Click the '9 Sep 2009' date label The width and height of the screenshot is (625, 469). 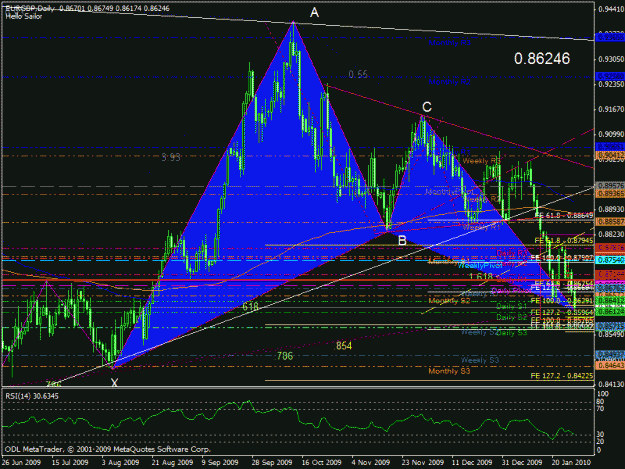point(220,462)
